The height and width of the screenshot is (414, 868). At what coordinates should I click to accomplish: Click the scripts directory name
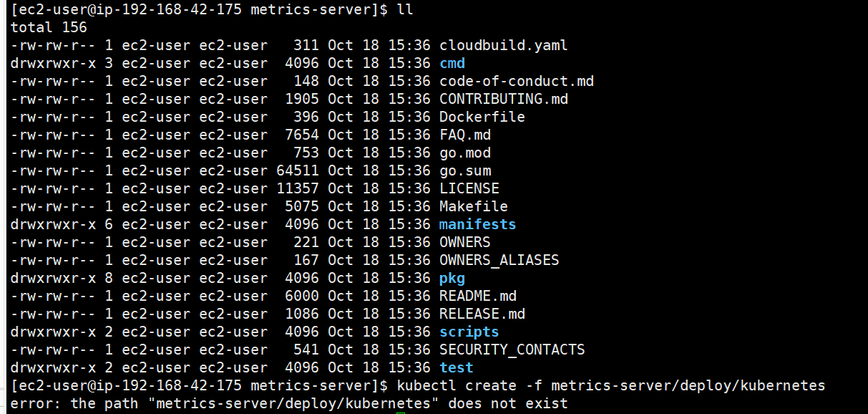(469, 332)
